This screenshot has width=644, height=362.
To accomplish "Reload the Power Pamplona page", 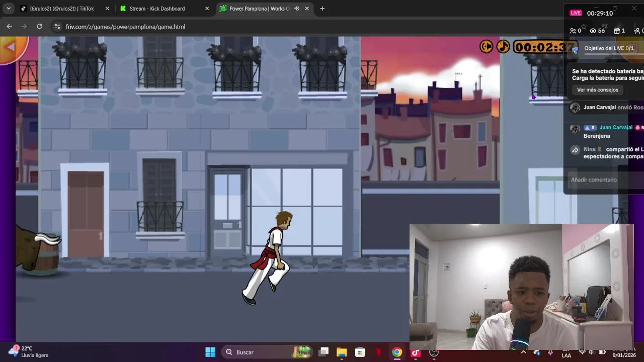I will [x=39, y=27].
